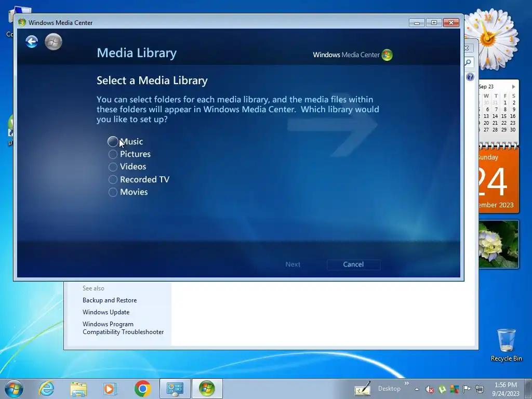Expand the Desktop toolbar chevron

pyautogui.click(x=406, y=383)
